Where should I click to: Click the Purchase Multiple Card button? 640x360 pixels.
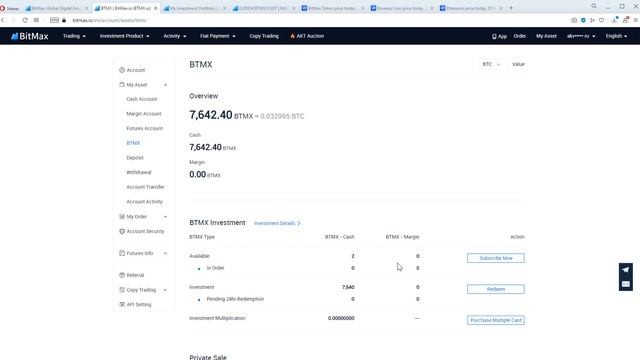[496, 320]
